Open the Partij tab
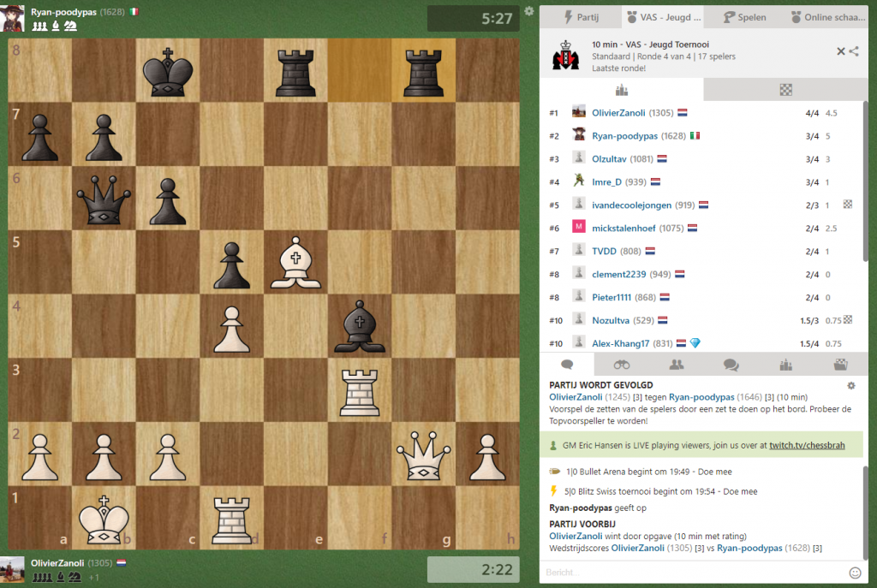This screenshot has width=877, height=588. (x=581, y=17)
